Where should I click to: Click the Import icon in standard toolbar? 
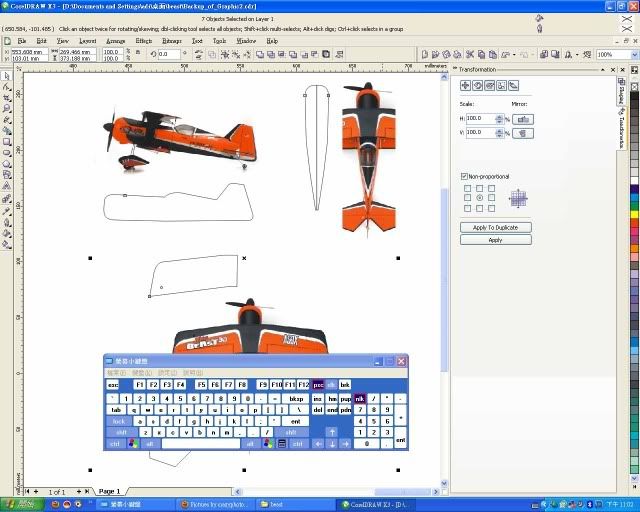pyautogui.click(x=543, y=54)
